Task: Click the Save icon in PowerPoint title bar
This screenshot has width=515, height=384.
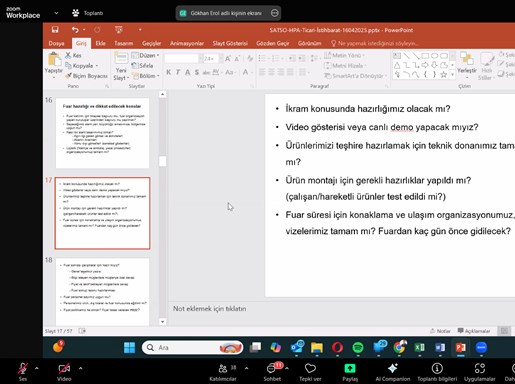Action: pyautogui.click(x=55, y=30)
